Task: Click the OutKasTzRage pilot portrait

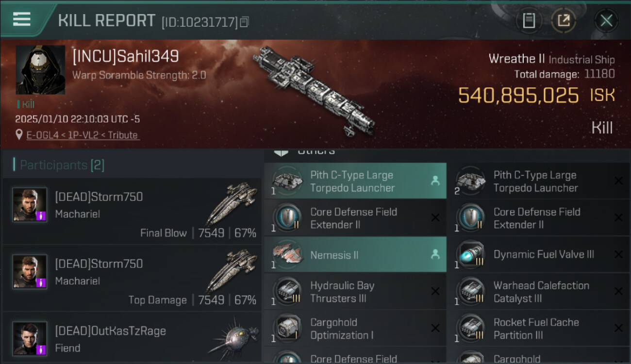Action: point(30,338)
